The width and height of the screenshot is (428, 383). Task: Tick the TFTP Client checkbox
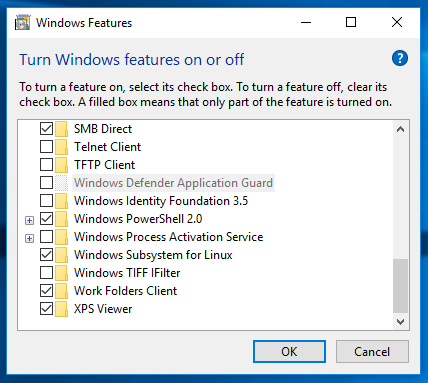(x=46, y=165)
